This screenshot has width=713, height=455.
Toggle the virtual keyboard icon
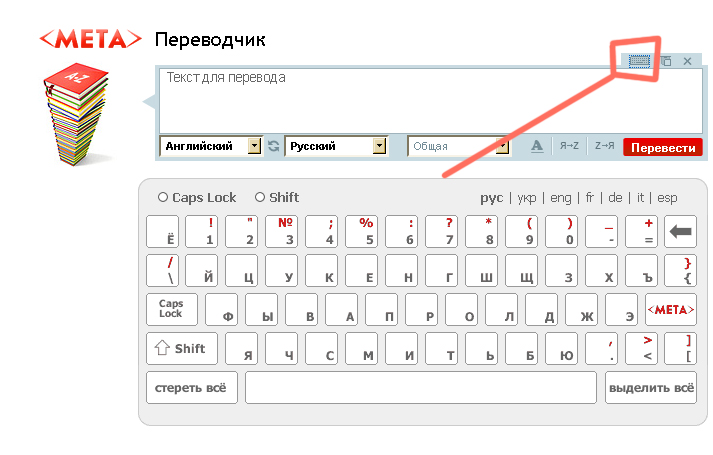[639, 61]
